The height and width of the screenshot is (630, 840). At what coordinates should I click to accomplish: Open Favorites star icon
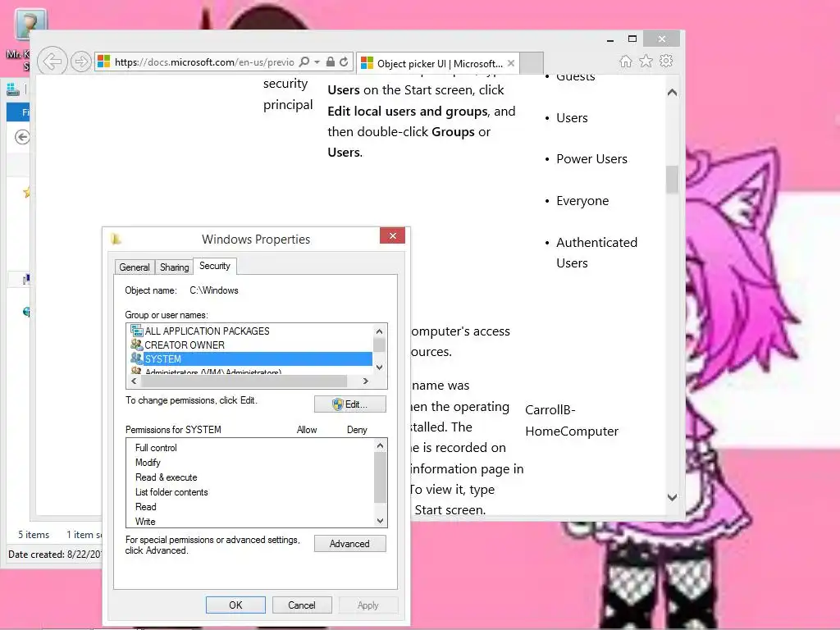[x=646, y=61]
